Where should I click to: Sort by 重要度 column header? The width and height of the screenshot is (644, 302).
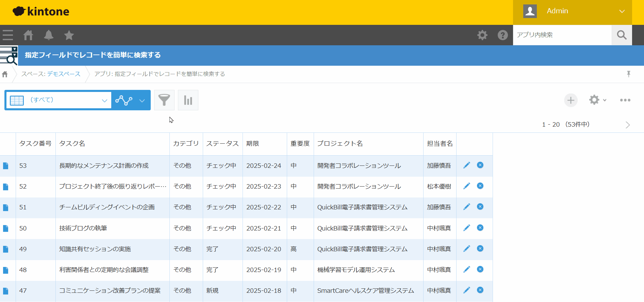coord(300,144)
